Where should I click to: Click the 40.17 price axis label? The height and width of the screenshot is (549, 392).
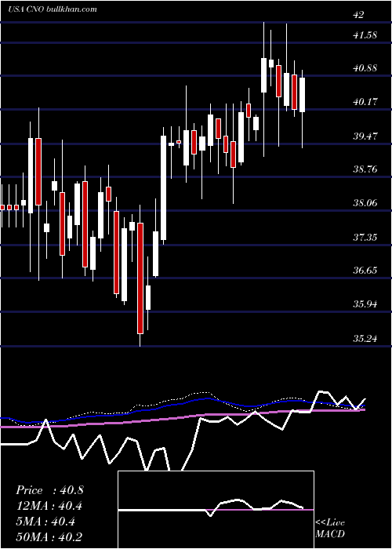click(365, 102)
